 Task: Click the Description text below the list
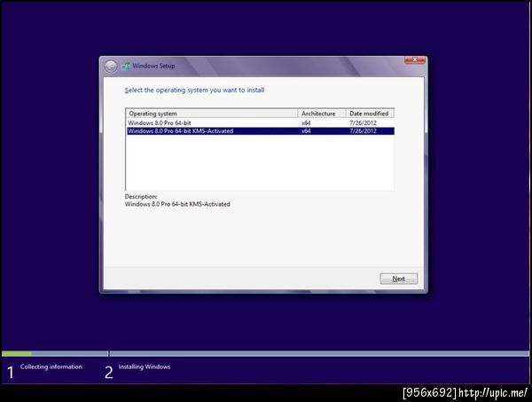click(x=177, y=204)
